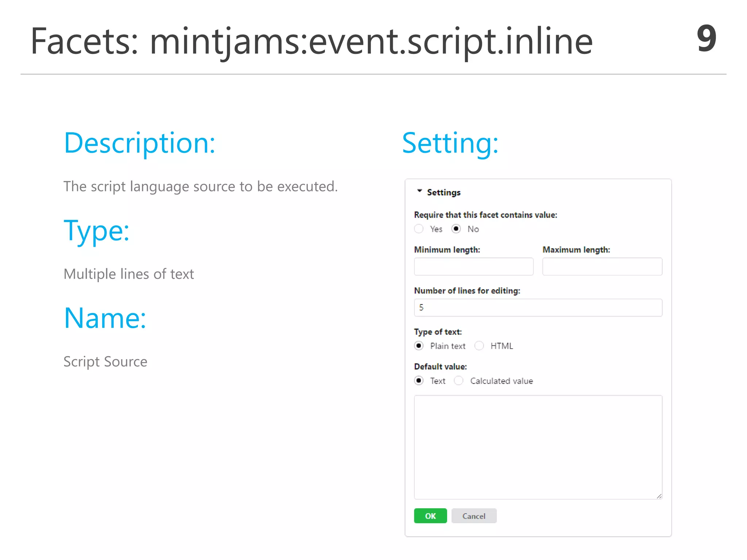The height and width of the screenshot is (560, 747).
Task: Select No for require facet value
Action: click(456, 229)
